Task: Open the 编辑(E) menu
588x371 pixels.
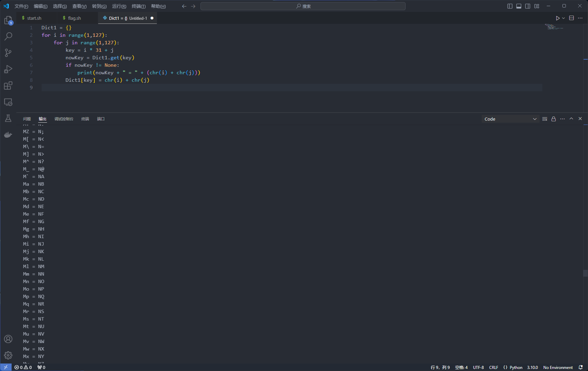Action: (41, 6)
